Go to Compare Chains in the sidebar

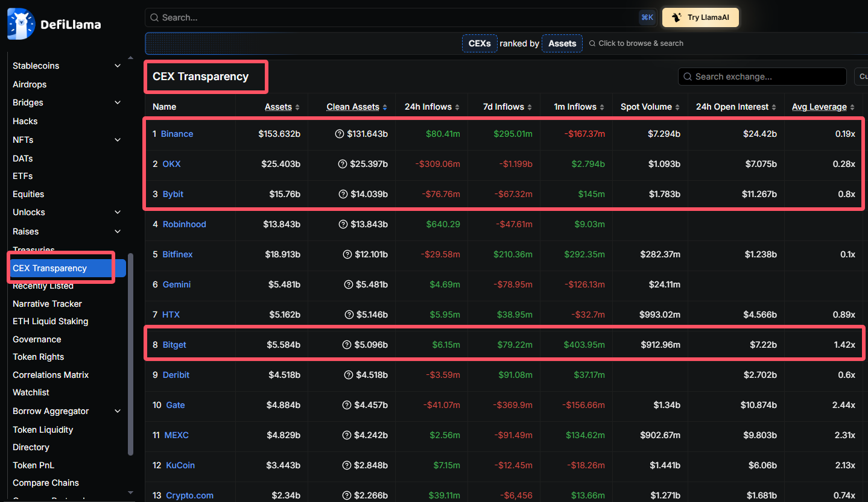(x=46, y=483)
